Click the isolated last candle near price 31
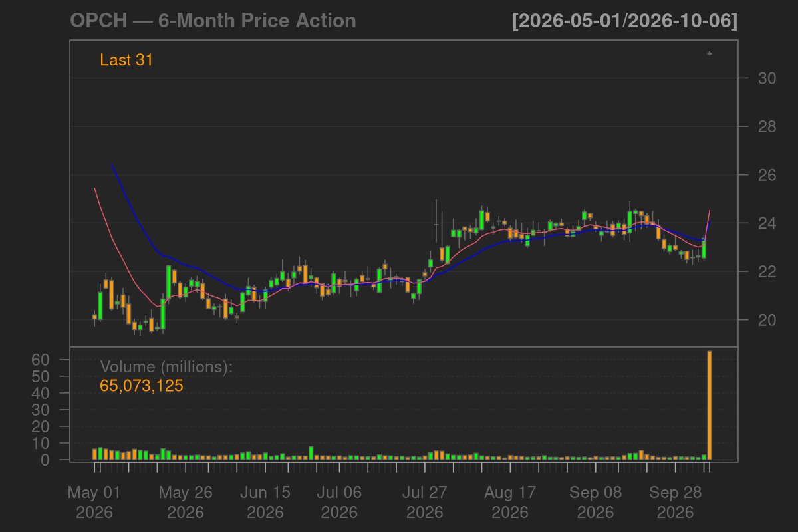The image size is (798, 532). coord(710,53)
